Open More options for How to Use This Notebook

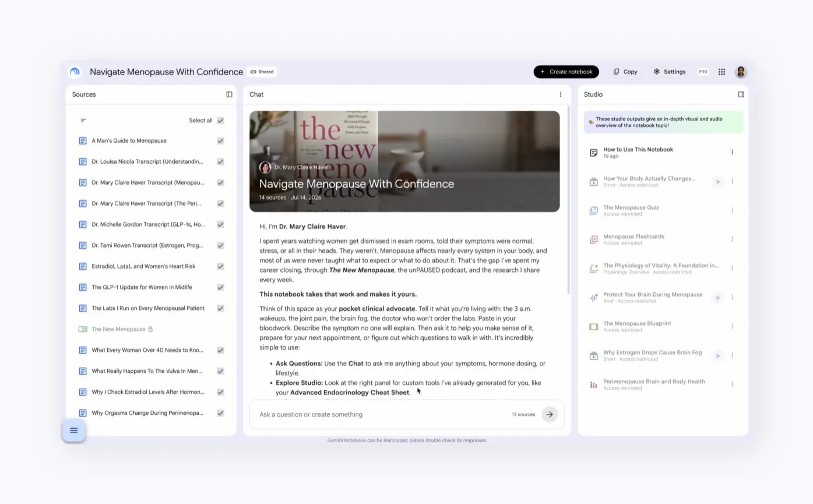coord(732,152)
